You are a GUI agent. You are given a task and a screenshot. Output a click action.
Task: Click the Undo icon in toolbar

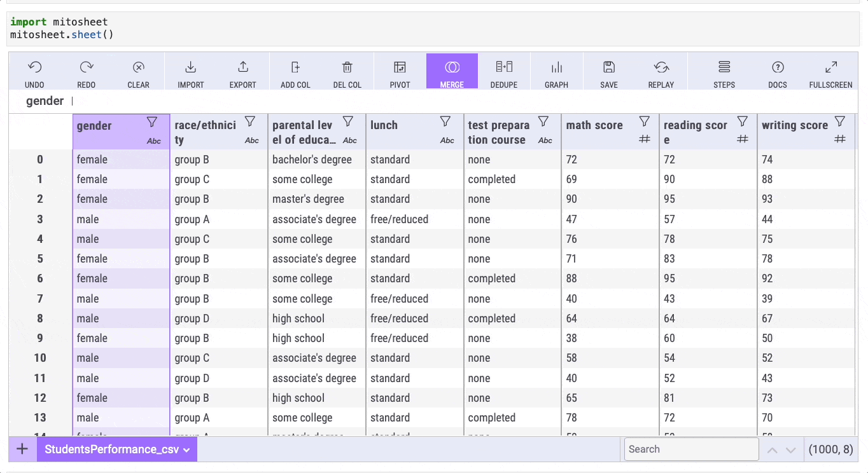pos(35,67)
